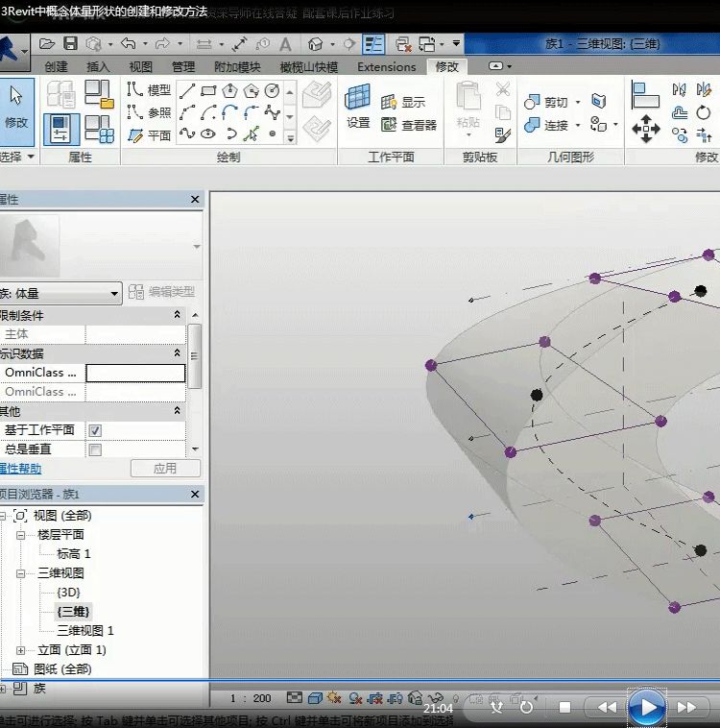The image size is (720, 728).
Task: Click the Open folder icon in quick access toolbar
Action: 47,44
